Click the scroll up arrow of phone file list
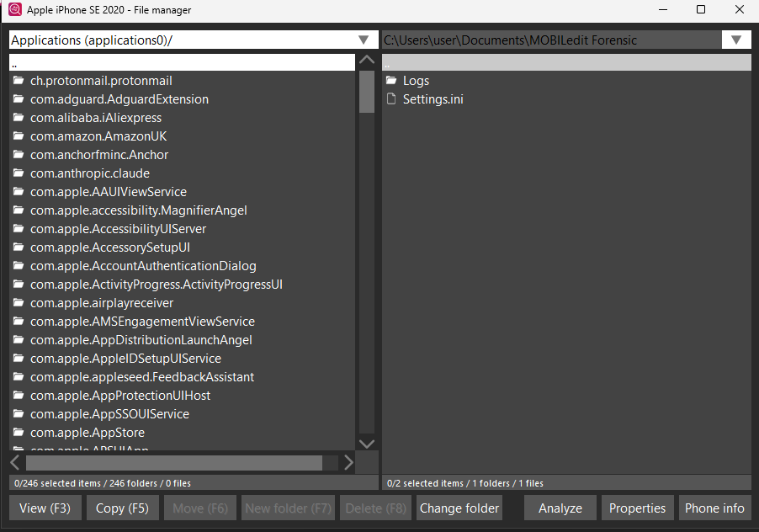Viewport: 759px width, 532px height. (x=367, y=60)
